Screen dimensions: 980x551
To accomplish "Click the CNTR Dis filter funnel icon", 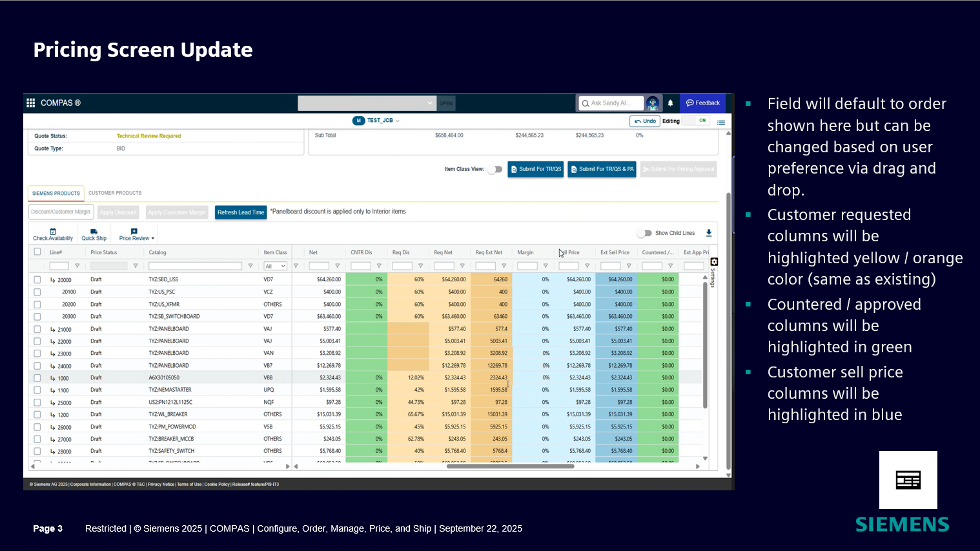I will [379, 266].
